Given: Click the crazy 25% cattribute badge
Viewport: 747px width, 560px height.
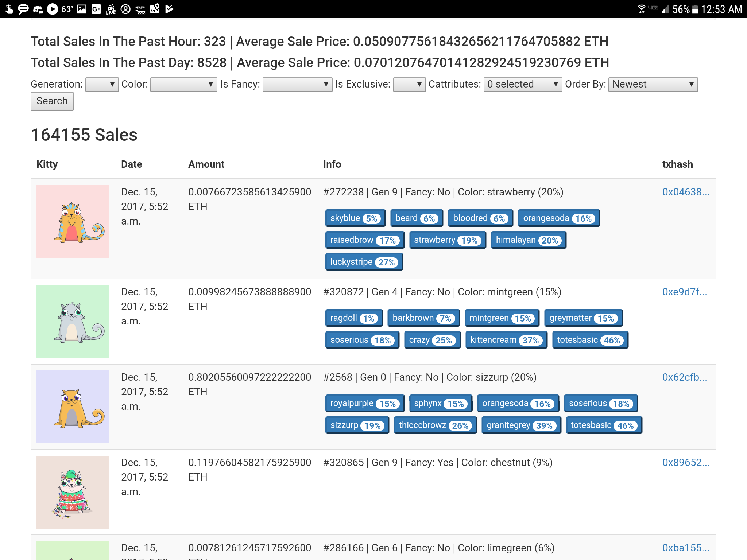Looking at the screenshot, I should tap(432, 340).
